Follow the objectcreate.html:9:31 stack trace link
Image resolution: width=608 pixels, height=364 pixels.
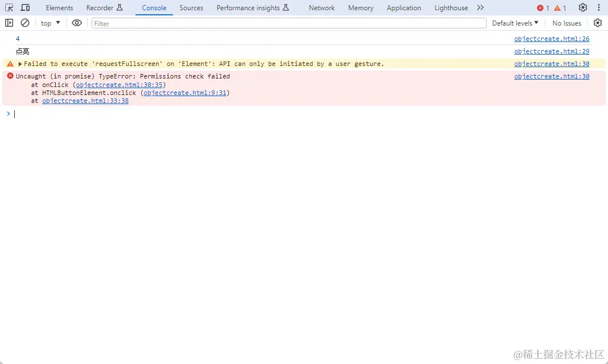pos(185,93)
